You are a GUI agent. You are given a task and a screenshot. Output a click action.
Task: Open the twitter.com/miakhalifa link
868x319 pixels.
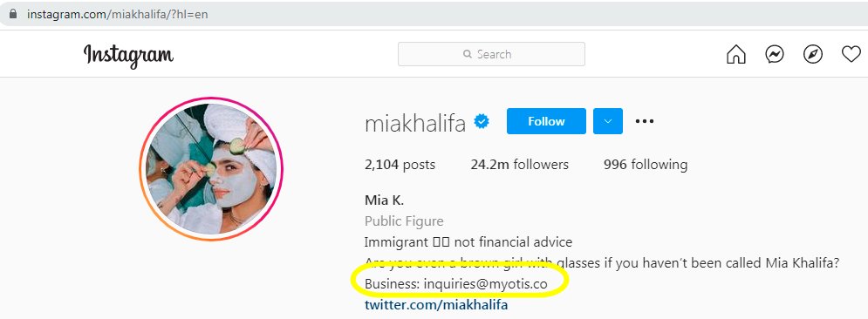point(436,305)
